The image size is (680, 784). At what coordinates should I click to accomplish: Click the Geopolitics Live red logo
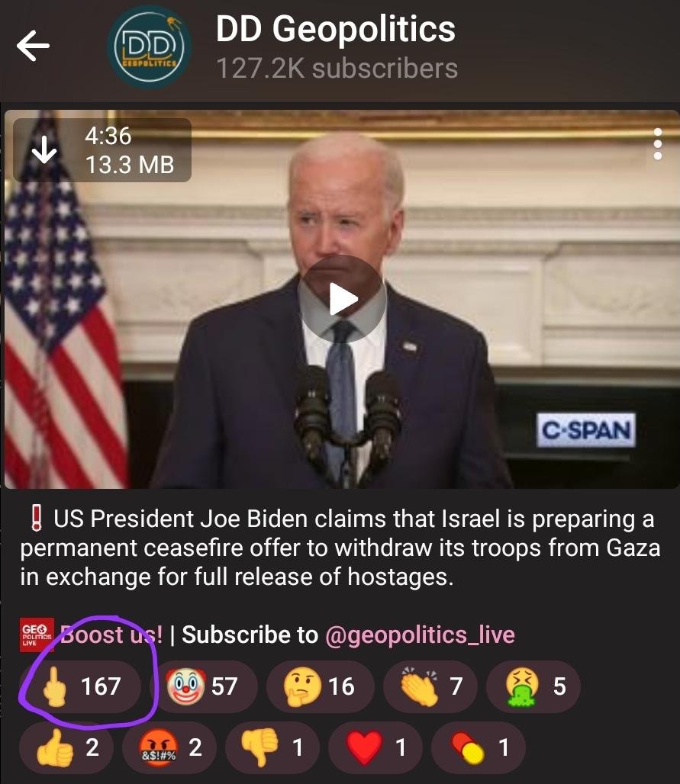click(36, 635)
